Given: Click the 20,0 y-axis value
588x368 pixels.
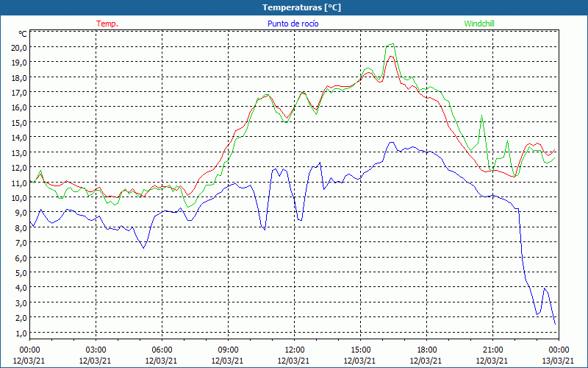Looking at the screenshot, I should 19,48.
